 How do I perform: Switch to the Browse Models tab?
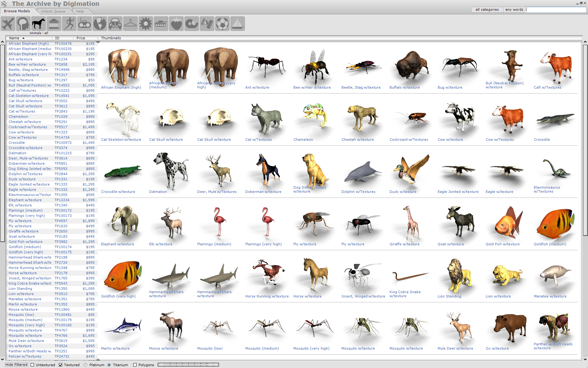[x=17, y=11]
